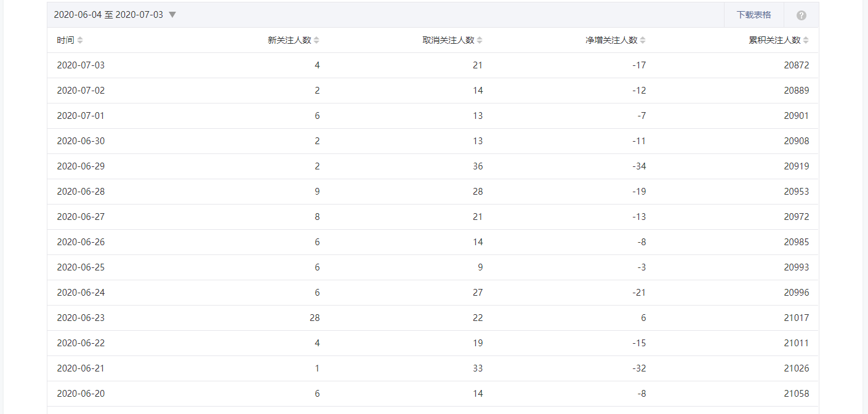The width and height of the screenshot is (868, 414).
Task: Open the date range dropdown 2020-06-04 至 2020-07-03
Action: (115, 15)
